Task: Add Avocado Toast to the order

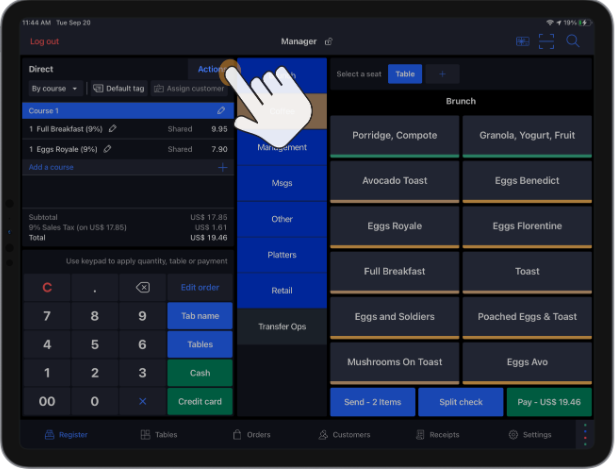Action: 394,181
